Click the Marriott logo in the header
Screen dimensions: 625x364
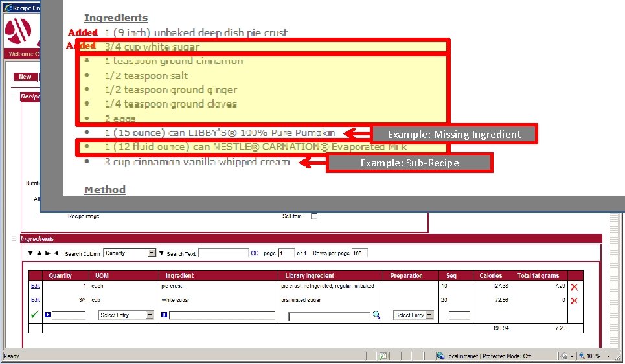[18, 30]
